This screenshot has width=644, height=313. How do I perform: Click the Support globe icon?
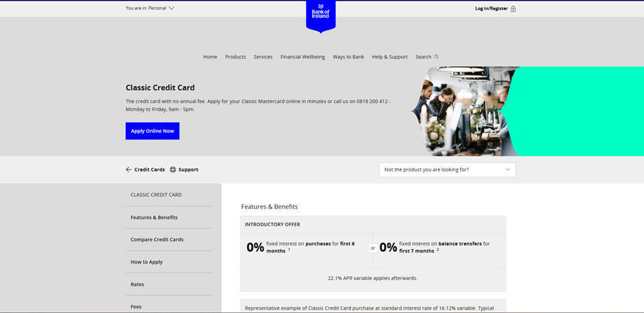point(172,169)
